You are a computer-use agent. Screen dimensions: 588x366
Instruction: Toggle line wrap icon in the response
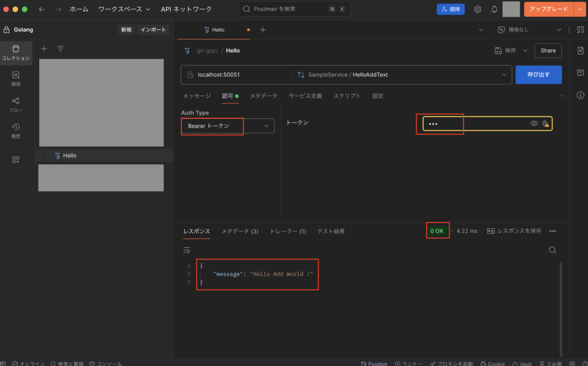coord(187,250)
